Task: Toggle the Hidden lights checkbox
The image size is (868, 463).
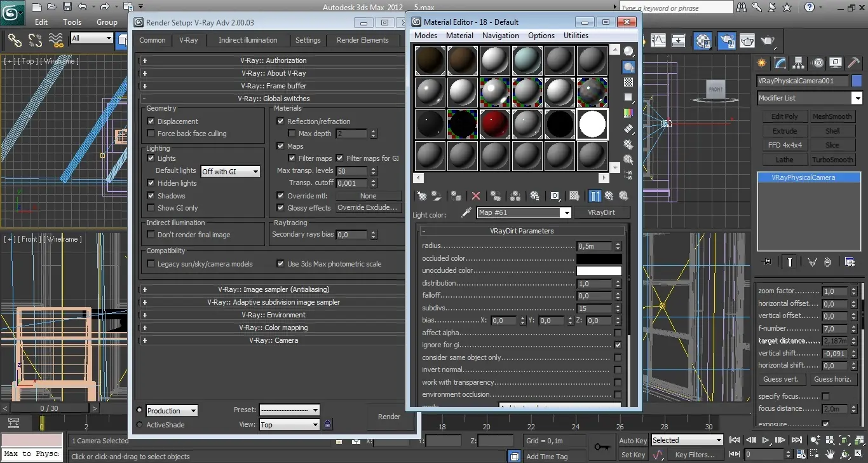Action: pos(151,183)
